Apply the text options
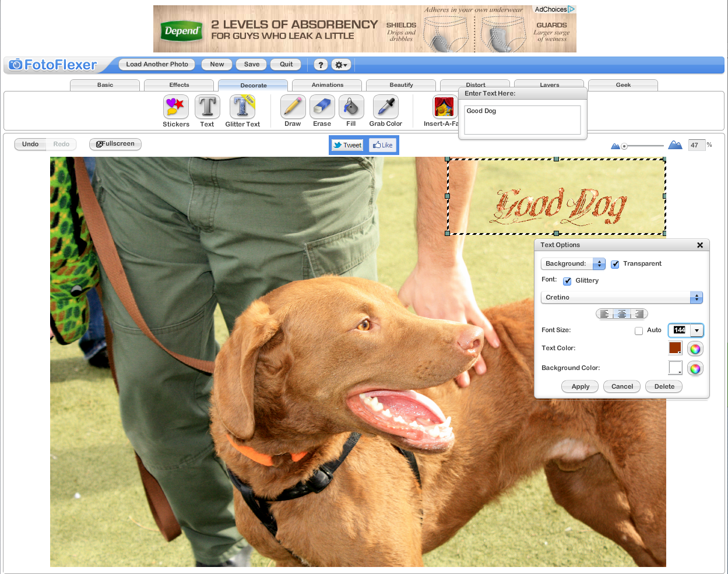Viewport: 728px width, 574px height. click(x=580, y=387)
